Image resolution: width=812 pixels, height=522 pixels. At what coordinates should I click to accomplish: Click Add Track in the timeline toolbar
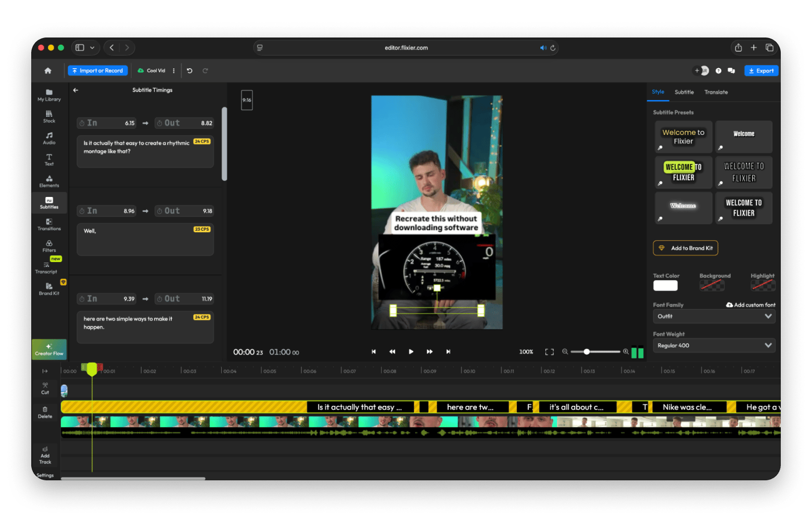45,455
